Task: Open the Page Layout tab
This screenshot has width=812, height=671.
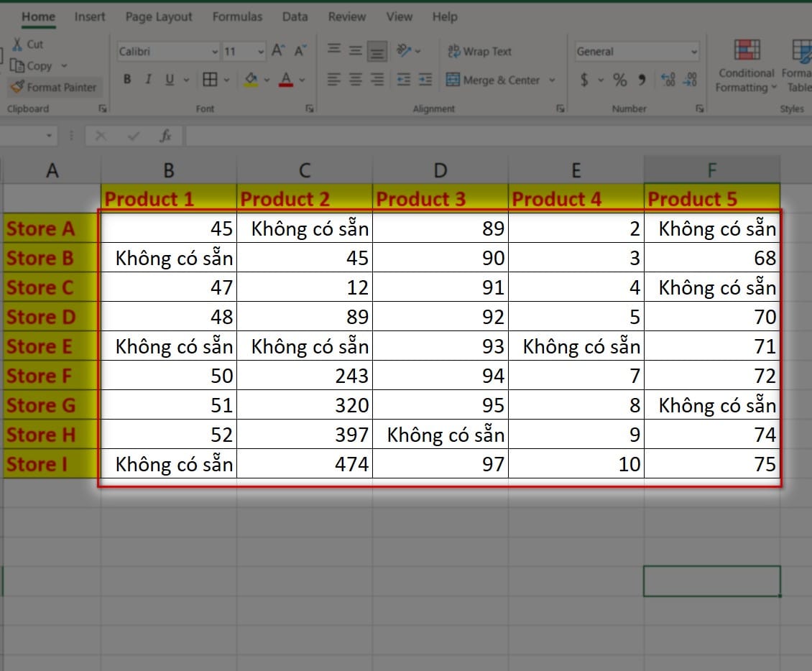Action: click(159, 17)
